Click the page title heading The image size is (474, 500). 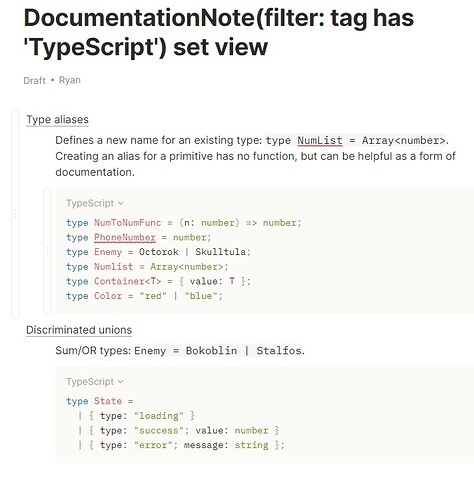coord(219,32)
